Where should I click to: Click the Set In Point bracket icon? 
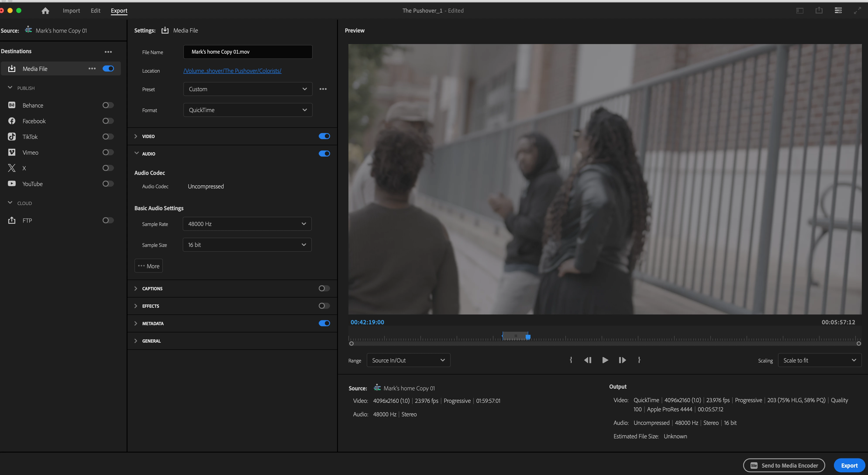click(571, 360)
